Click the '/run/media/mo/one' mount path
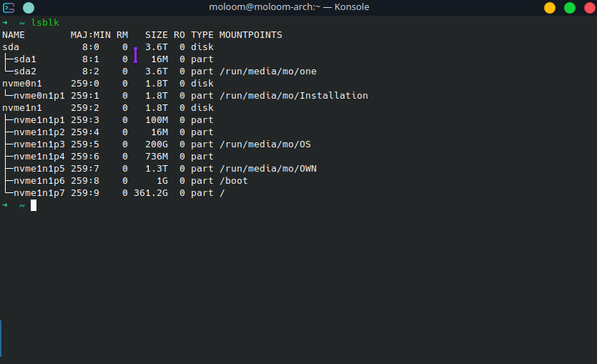This screenshot has width=597, height=364. click(267, 72)
